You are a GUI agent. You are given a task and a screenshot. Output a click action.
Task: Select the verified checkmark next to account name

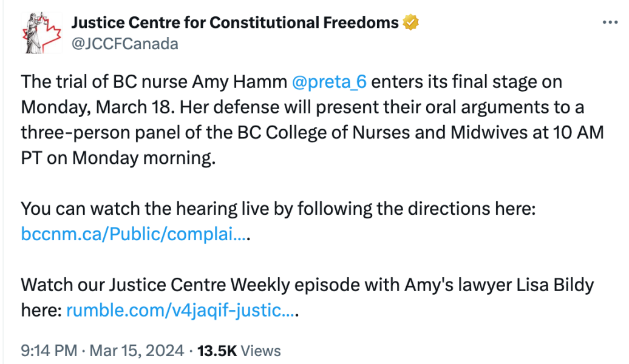pos(410,21)
